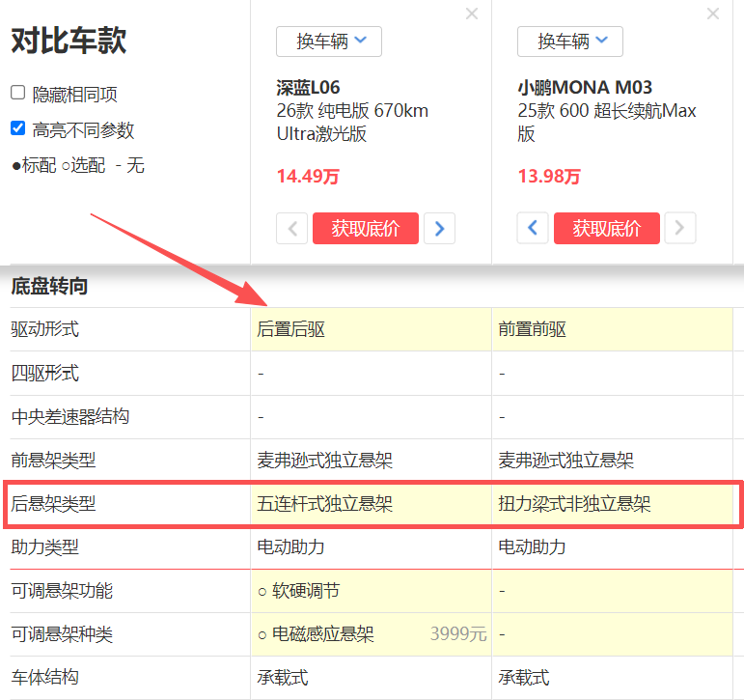Enable the 隐藏相同项 checkbox
This screenshot has width=744, height=700.
pos(17,93)
